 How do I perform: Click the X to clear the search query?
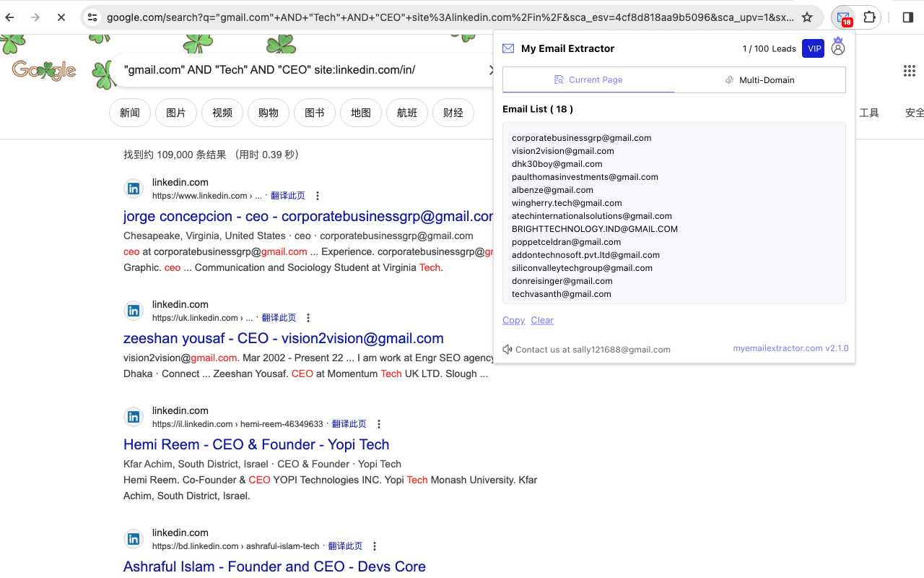[x=492, y=69]
